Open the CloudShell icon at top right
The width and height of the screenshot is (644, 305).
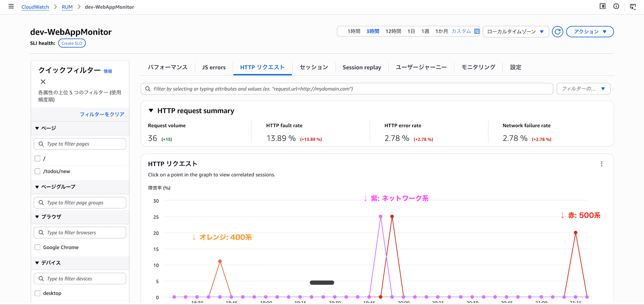tap(633, 7)
